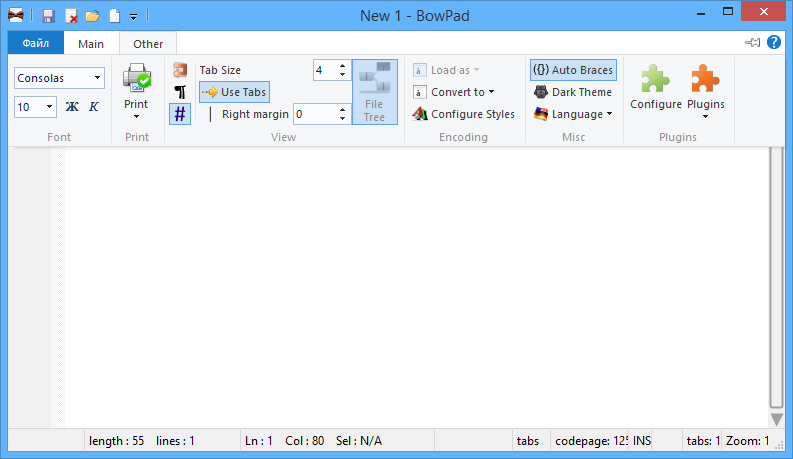Click status bar 'lines : 1' entry
The image size is (793, 459).
coord(175,441)
